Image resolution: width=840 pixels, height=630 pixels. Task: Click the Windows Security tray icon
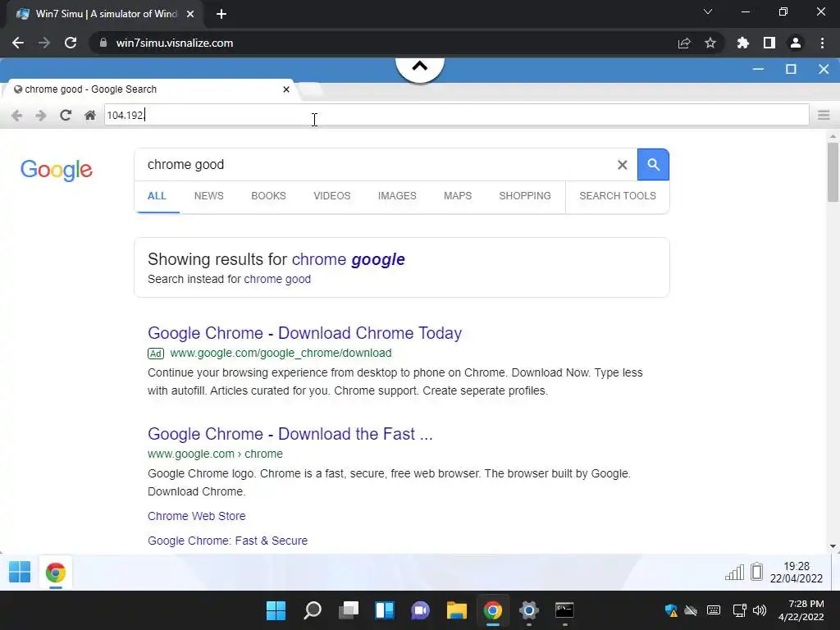click(x=671, y=610)
